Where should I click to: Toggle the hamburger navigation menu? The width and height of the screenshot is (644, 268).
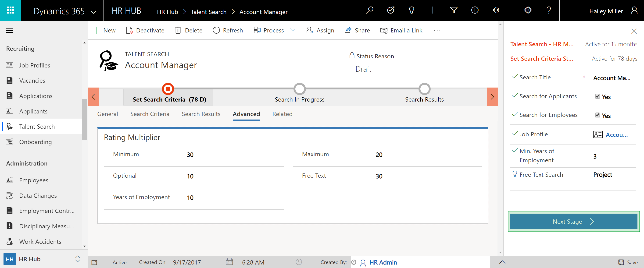pyautogui.click(x=10, y=31)
